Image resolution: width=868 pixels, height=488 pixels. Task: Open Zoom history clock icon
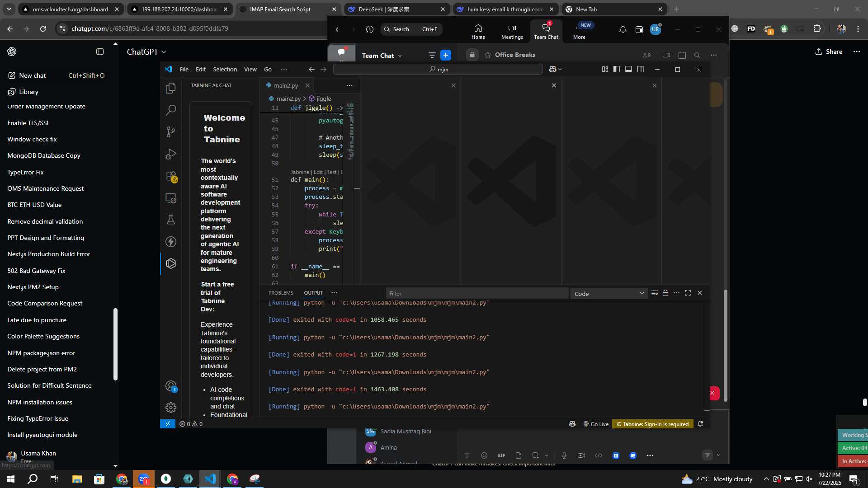[370, 29]
